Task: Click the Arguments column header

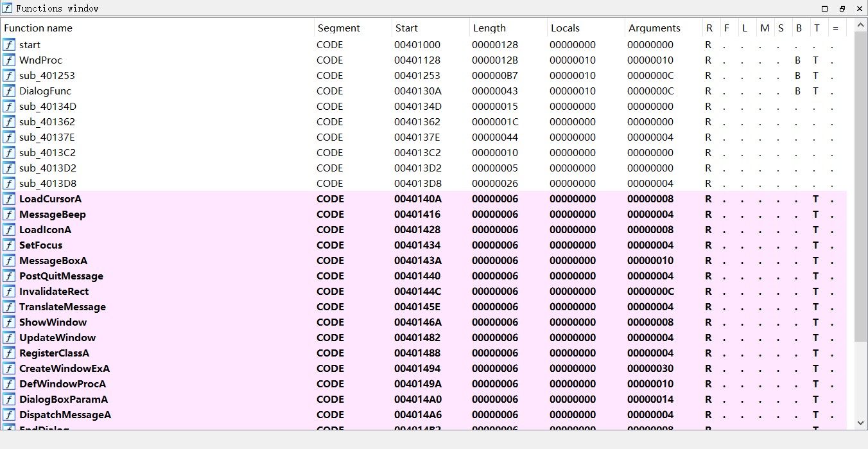Action: (654, 28)
